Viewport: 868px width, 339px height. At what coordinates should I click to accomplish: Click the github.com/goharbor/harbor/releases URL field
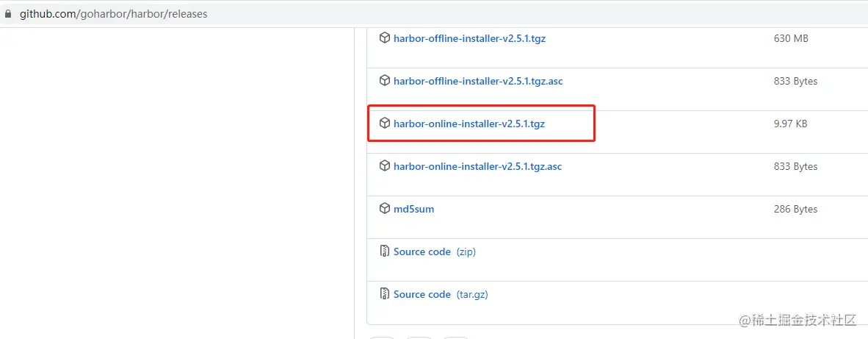coord(114,14)
